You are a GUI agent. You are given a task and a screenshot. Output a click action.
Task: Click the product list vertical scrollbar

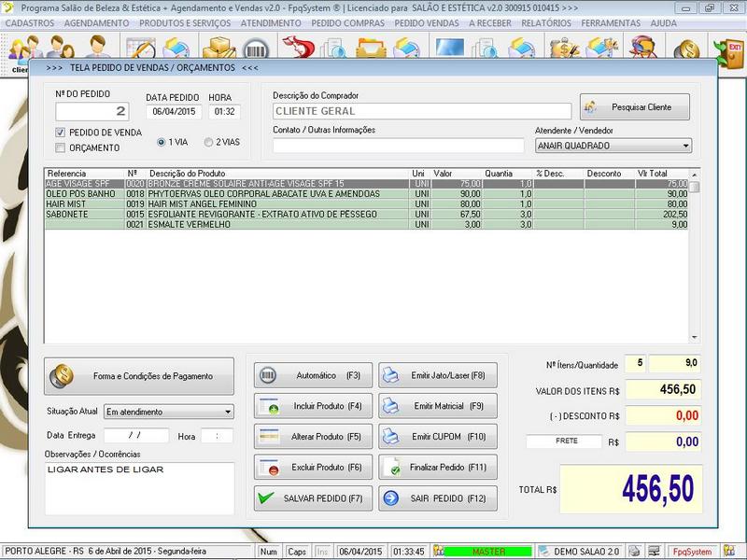point(695,261)
